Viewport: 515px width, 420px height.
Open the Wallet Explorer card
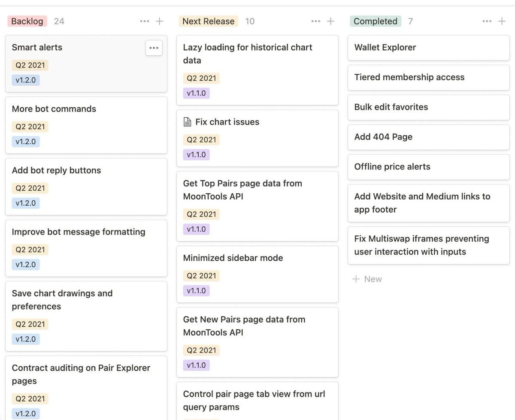pos(428,48)
